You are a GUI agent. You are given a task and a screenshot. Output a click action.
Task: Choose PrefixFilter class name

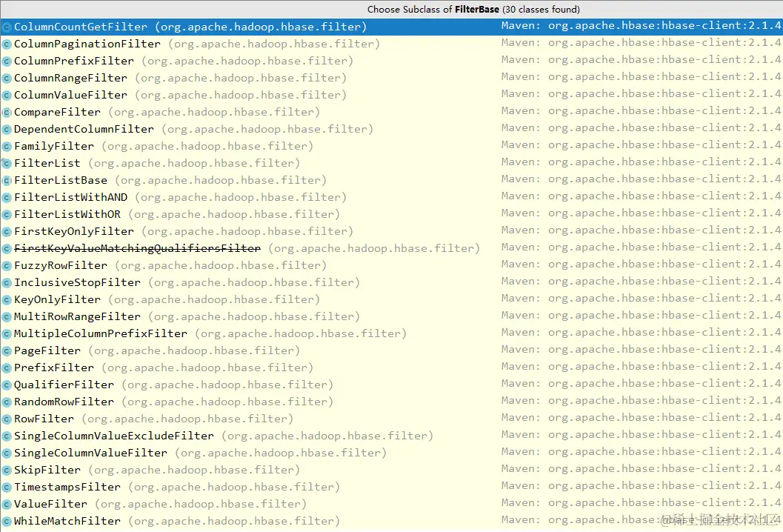click(x=54, y=368)
